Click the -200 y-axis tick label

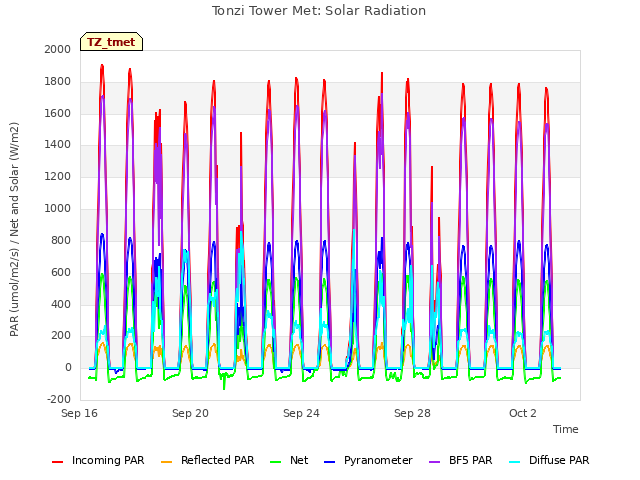(x=59, y=400)
